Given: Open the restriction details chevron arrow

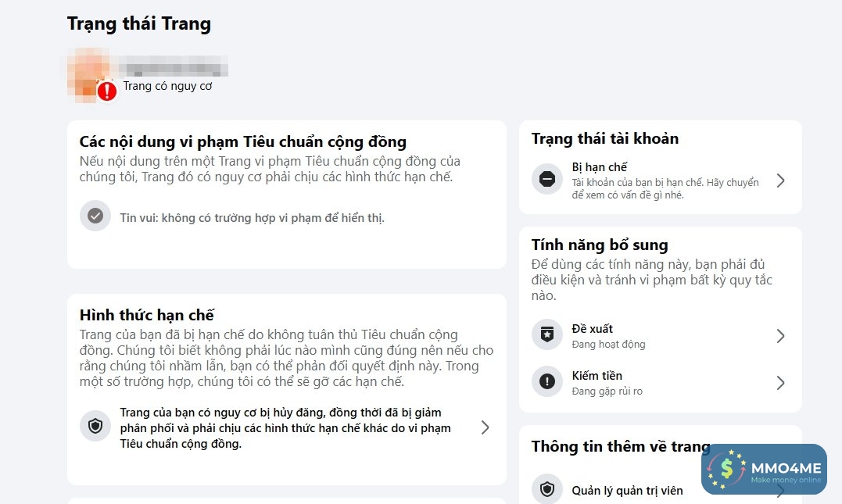Looking at the screenshot, I should 485,427.
